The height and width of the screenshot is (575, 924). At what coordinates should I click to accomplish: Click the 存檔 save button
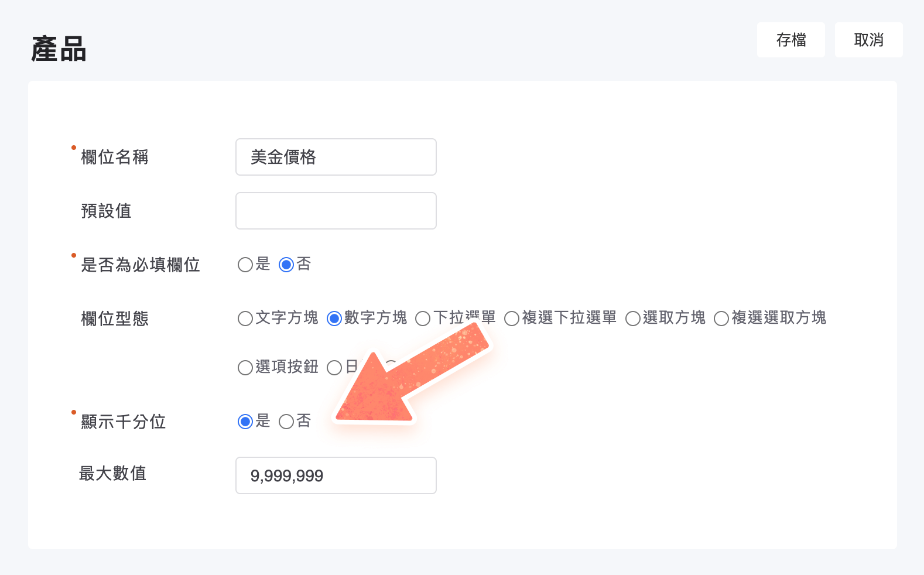[790, 40]
